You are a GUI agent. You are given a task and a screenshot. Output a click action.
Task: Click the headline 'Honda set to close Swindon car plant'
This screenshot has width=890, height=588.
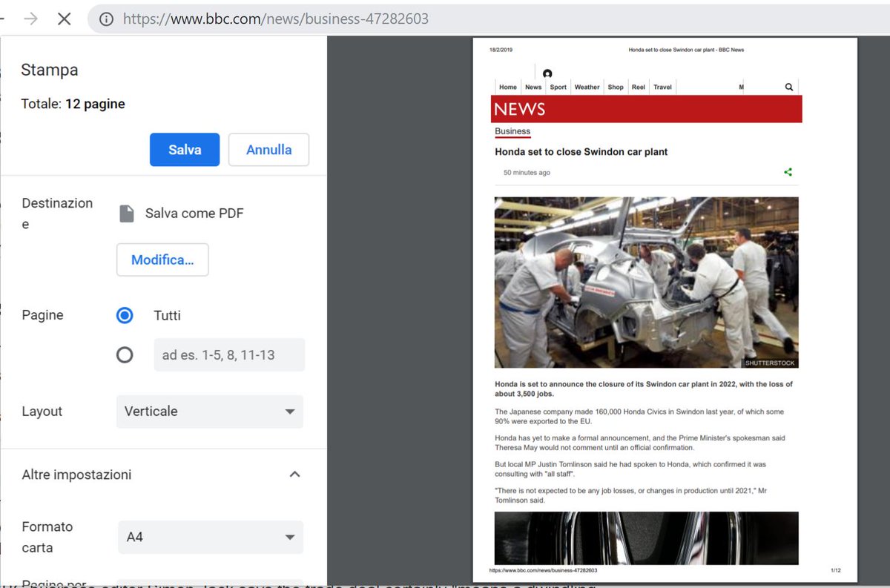581,152
